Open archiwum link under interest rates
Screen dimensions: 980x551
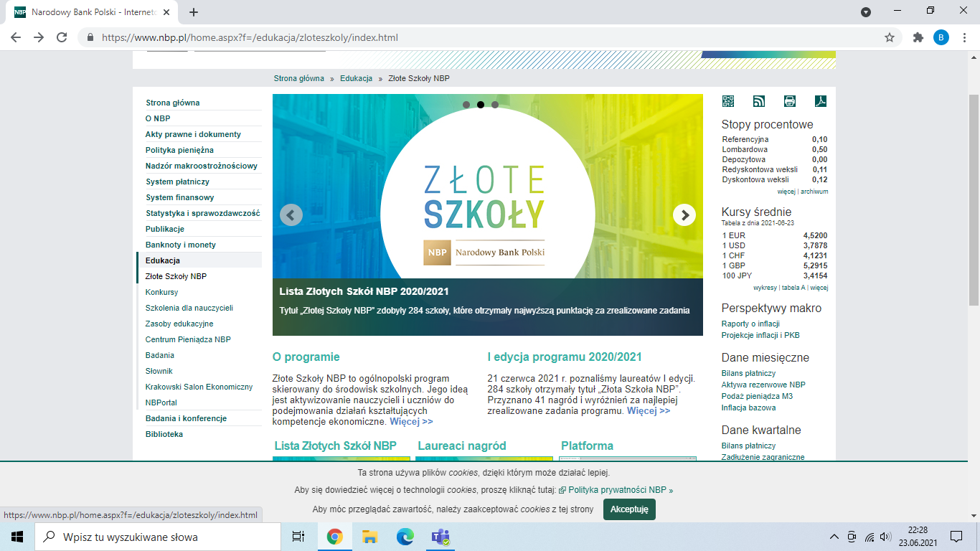coord(814,192)
